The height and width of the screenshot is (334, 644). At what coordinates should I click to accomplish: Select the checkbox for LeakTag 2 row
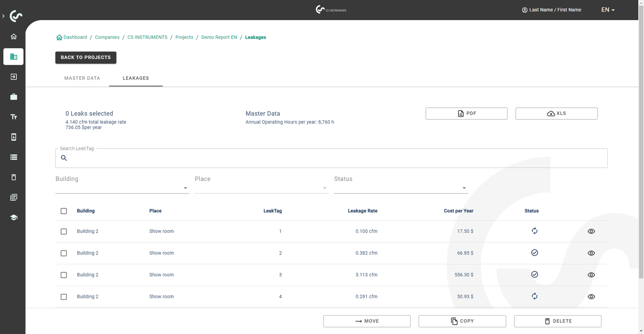coord(64,253)
